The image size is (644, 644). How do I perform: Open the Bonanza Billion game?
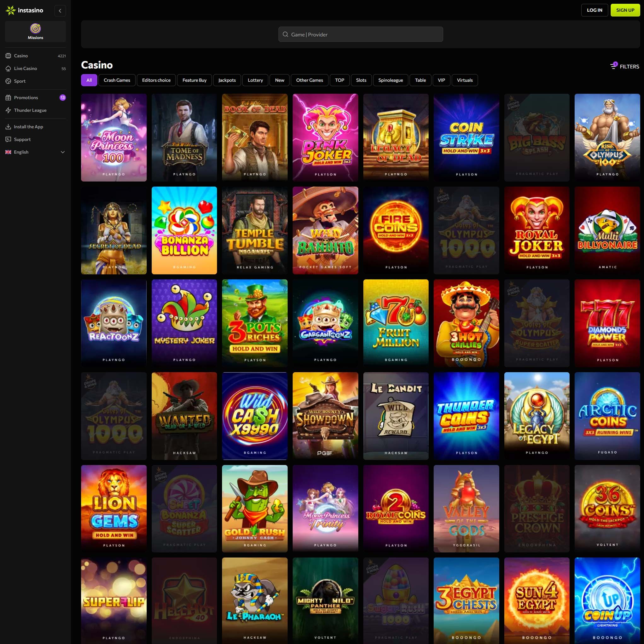pyautogui.click(x=184, y=230)
